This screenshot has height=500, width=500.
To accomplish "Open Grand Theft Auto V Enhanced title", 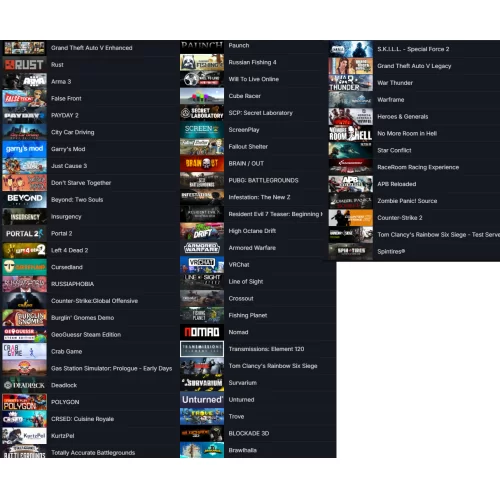I will pyautogui.click(x=92, y=48).
